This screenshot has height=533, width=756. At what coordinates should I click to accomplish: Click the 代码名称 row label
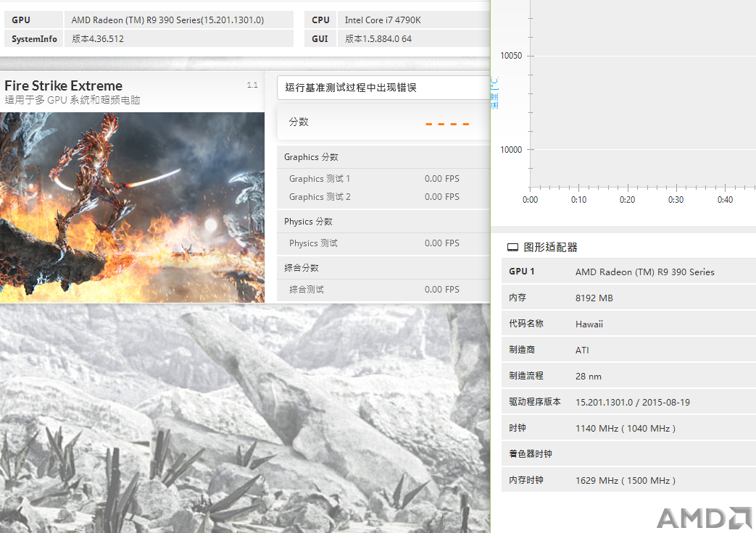[526, 324]
